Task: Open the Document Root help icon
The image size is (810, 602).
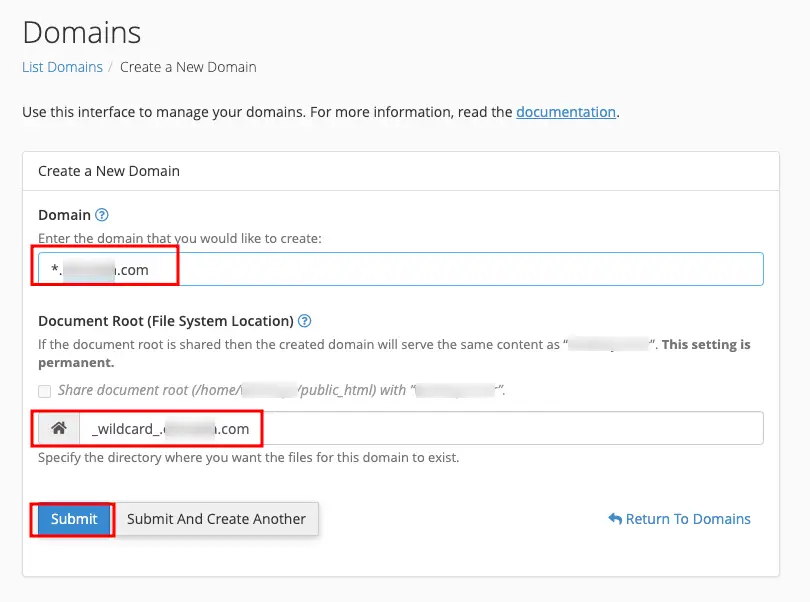Action: (x=305, y=321)
